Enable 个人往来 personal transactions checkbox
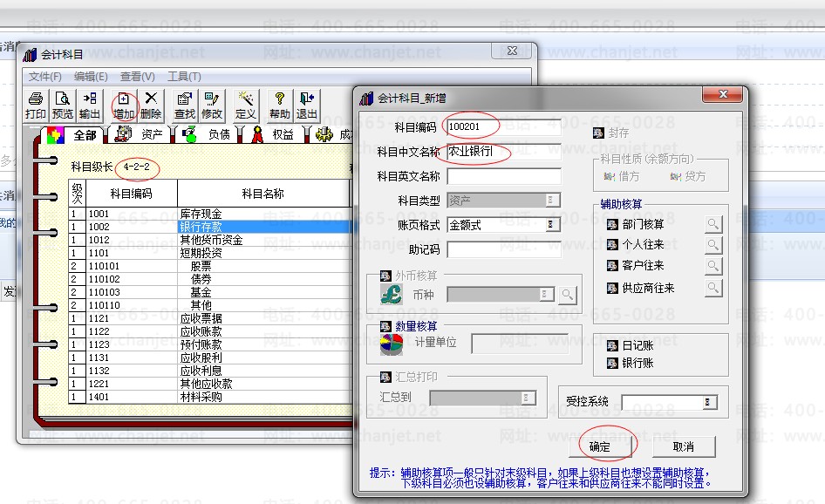Viewport: 825px width, 504px height. tap(612, 245)
